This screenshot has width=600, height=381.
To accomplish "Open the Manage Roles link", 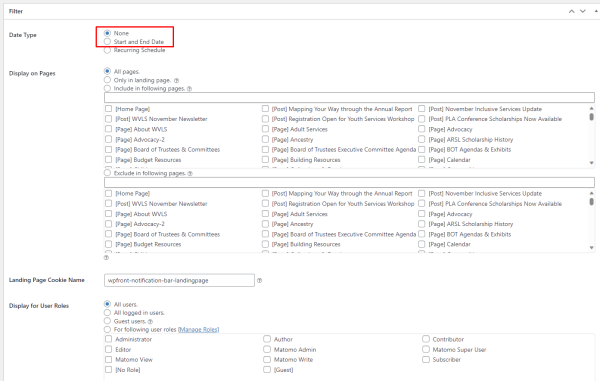I will (199, 329).
